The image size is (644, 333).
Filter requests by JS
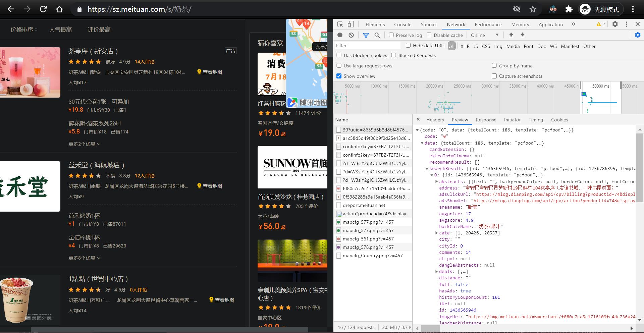point(476,46)
